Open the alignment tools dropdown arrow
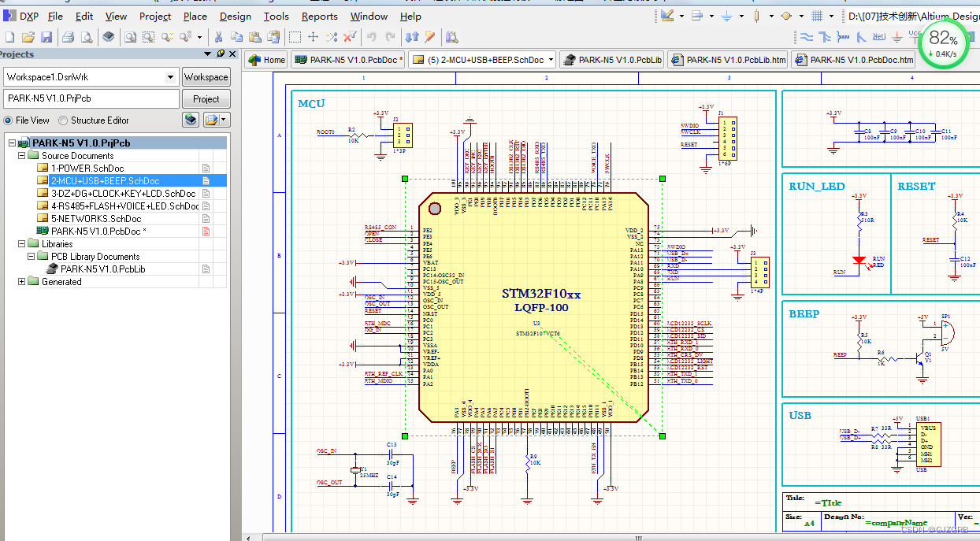 tap(711, 16)
